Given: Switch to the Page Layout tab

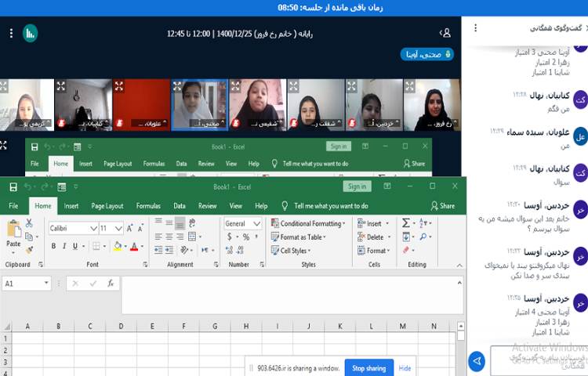Looking at the screenshot, I should pos(107,206).
